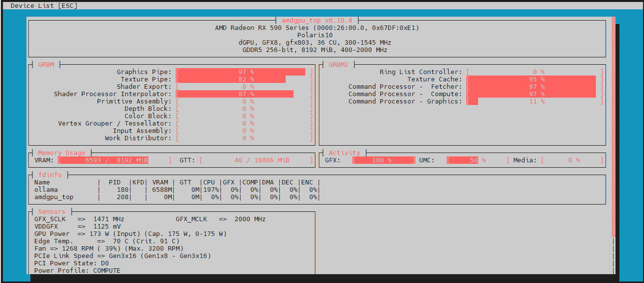Click the Graphics Pipe 97% usage bar

coord(241,72)
